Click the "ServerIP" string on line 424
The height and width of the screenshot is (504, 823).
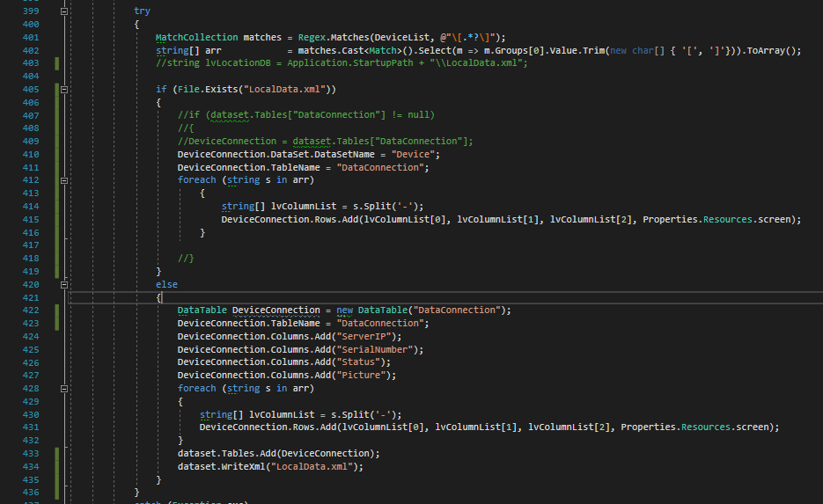pyautogui.click(x=364, y=336)
